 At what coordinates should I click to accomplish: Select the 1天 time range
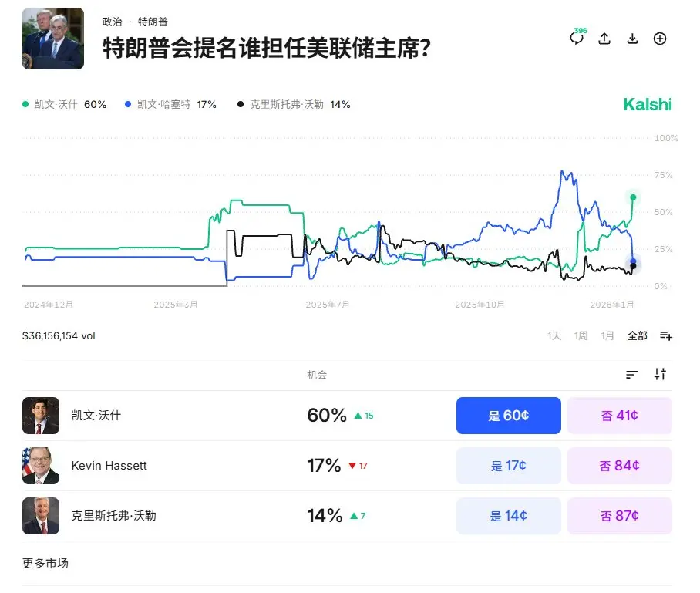pos(554,335)
